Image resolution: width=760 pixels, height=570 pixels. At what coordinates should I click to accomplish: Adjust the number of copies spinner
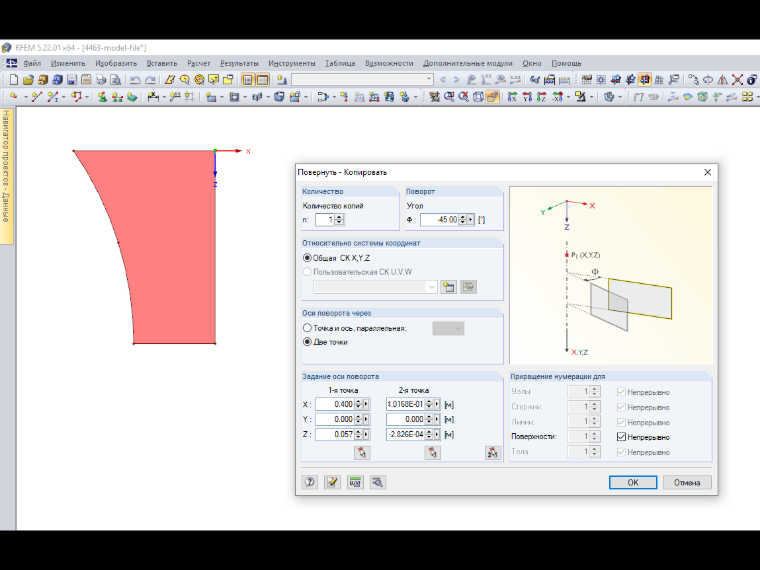(339, 220)
